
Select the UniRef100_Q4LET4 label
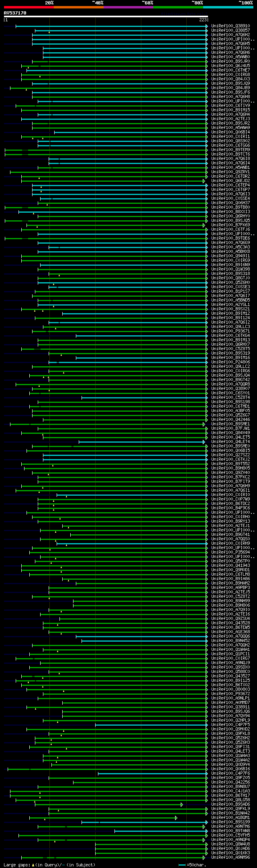(230, 442)
